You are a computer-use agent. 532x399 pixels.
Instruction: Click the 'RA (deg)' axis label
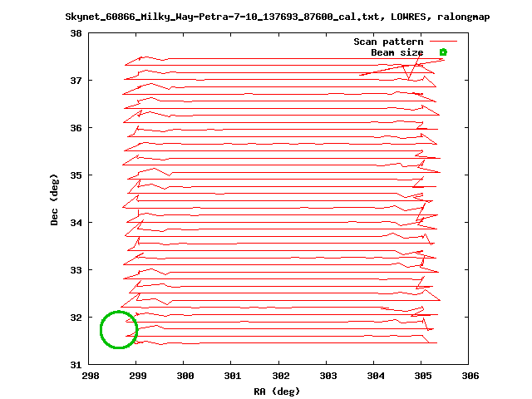(277, 392)
